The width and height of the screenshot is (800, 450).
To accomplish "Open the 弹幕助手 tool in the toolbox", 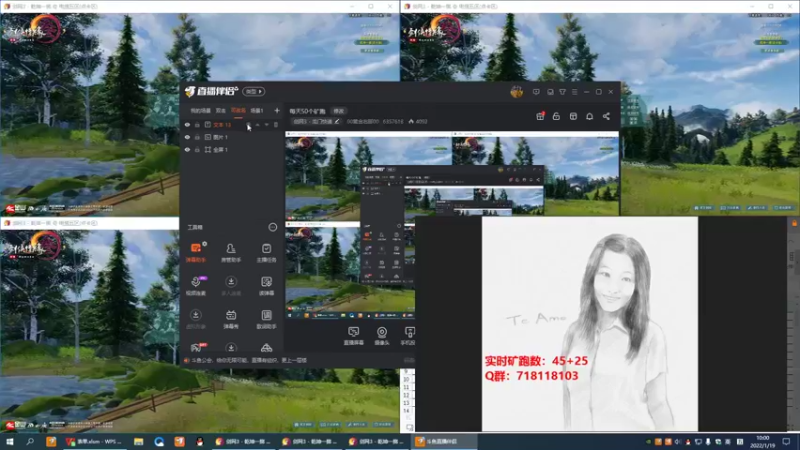I will point(195,252).
